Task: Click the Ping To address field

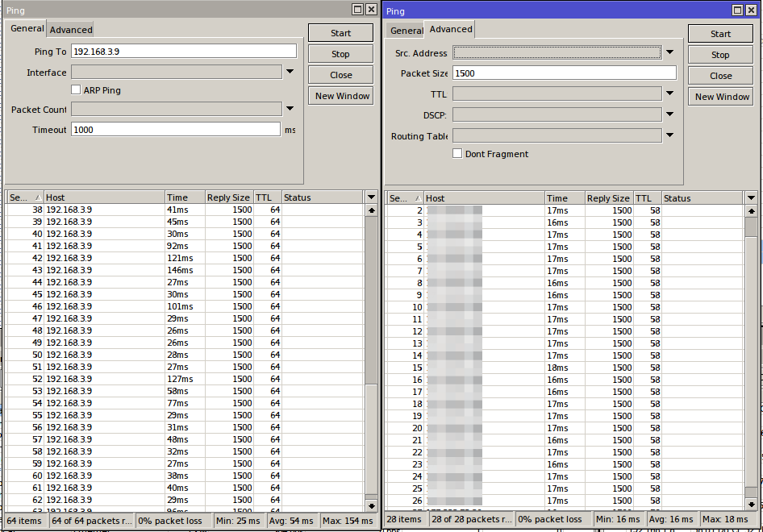Action: (184, 52)
